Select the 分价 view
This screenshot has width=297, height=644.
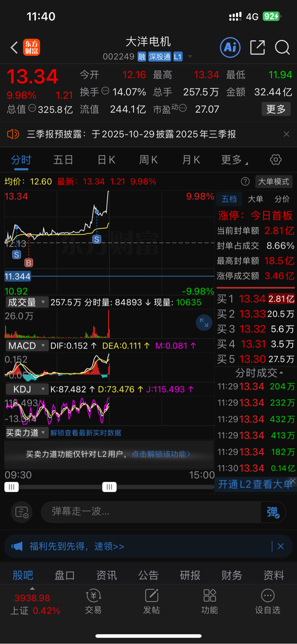click(282, 199)
